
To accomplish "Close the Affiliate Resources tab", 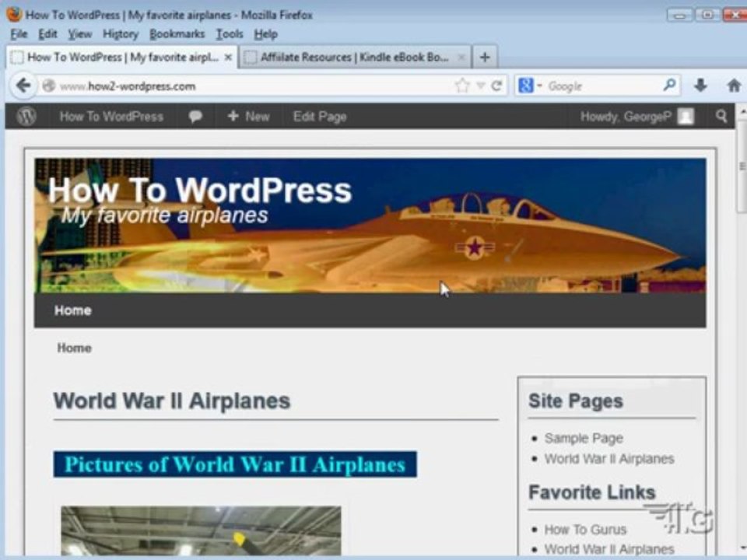I will click(461, 57).
